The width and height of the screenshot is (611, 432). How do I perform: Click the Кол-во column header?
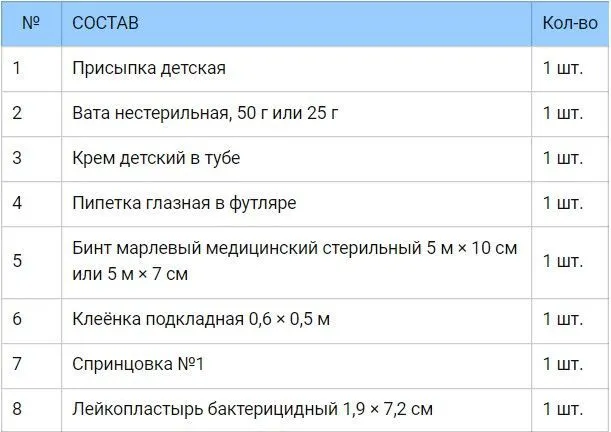[x=569, y=23]
